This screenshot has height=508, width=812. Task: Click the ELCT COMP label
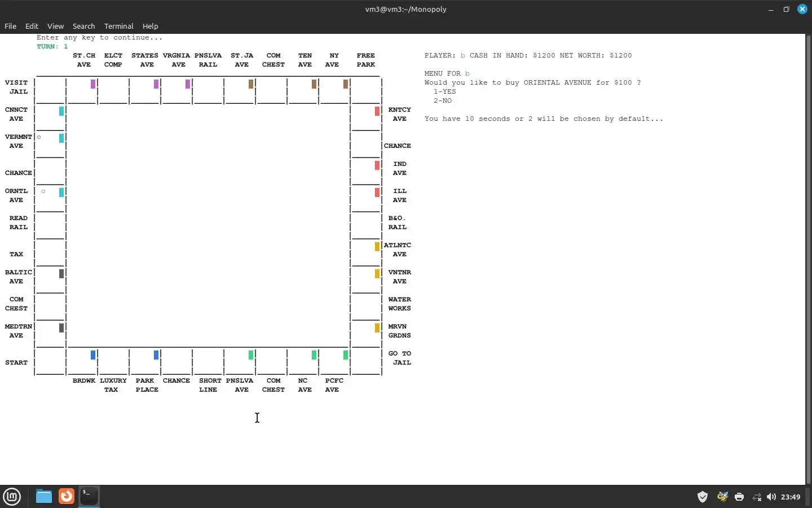pos(113,60)
